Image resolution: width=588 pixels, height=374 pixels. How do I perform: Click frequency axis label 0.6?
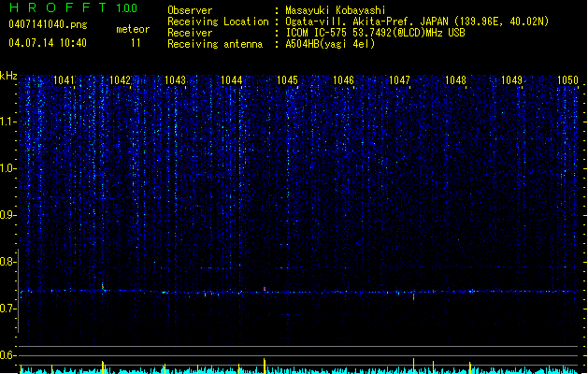(7, 355)
